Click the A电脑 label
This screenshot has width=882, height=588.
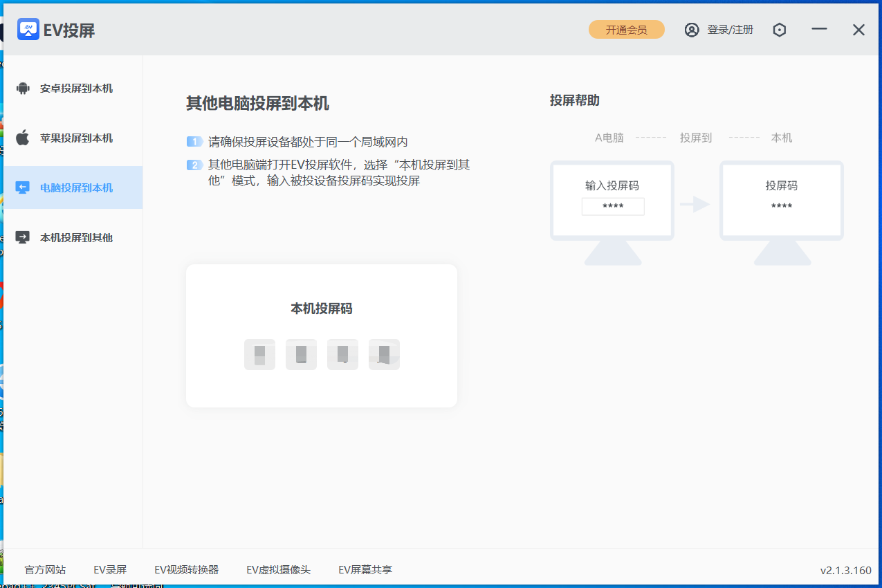(x=609, y=138)
